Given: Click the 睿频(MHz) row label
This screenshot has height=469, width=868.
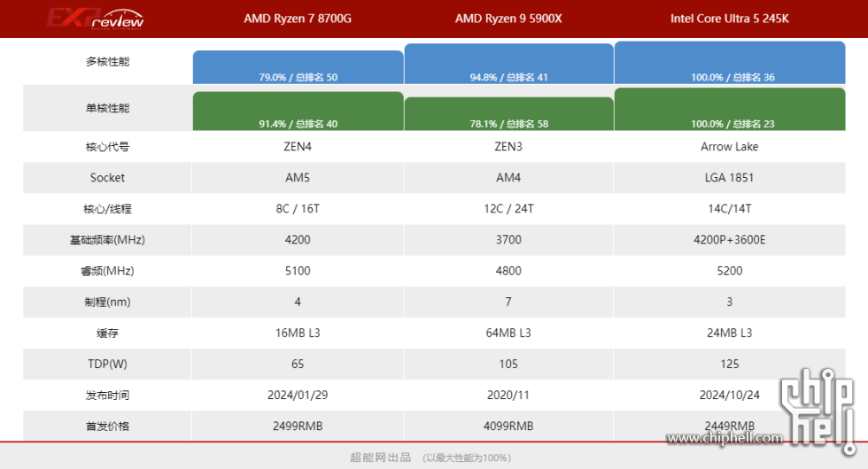Looking at the screenshot, I should pyautogui.click(x=107, y=271).
